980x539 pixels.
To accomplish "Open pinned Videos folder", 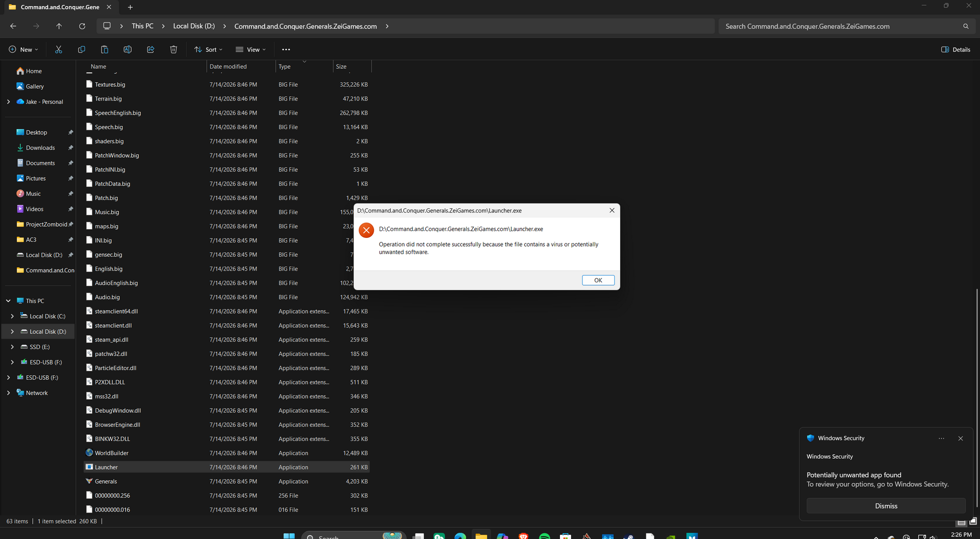I will 35,209.
